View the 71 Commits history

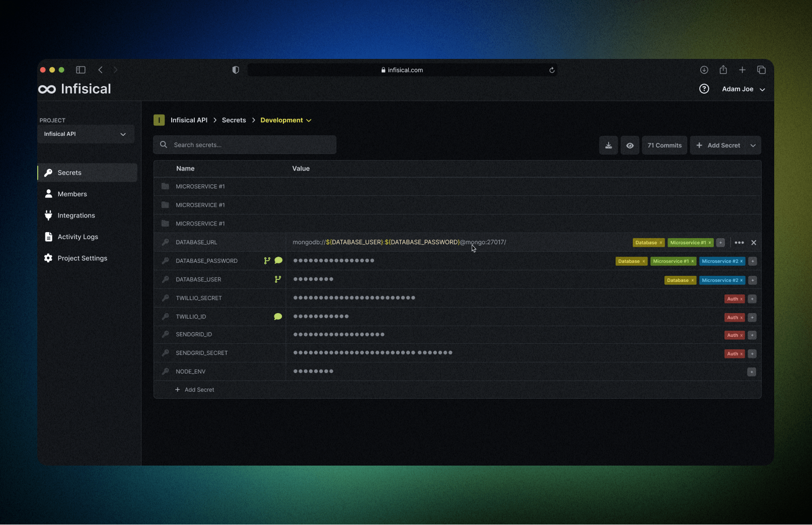(x=665, y=145)
